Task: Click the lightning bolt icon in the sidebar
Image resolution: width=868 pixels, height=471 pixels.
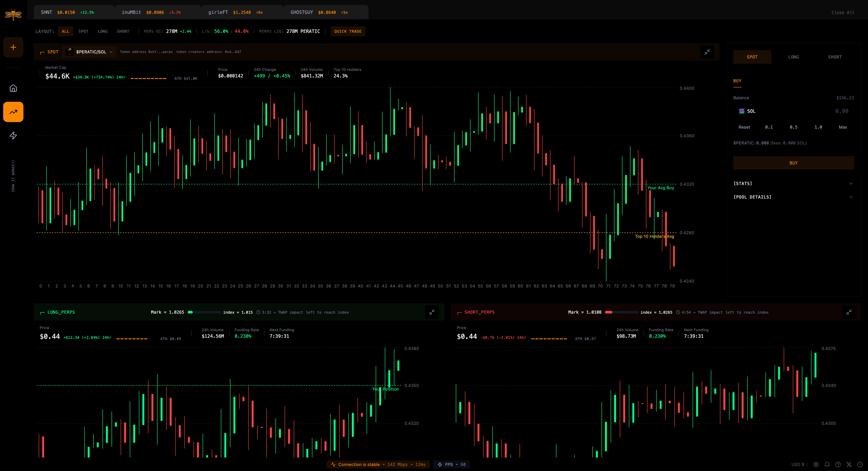Action: pos(13,136)
